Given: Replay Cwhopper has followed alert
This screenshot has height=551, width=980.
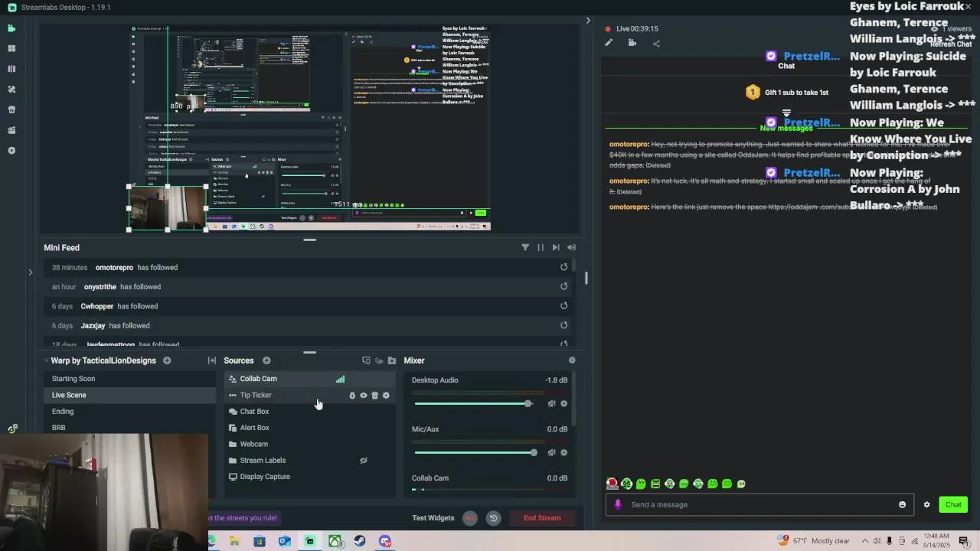Looking at the screenshot, I should 564,306.
